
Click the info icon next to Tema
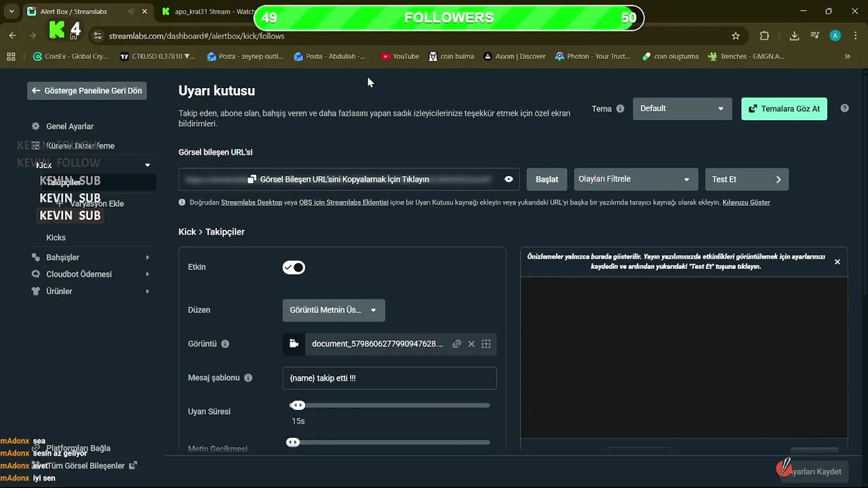[620, 108]
